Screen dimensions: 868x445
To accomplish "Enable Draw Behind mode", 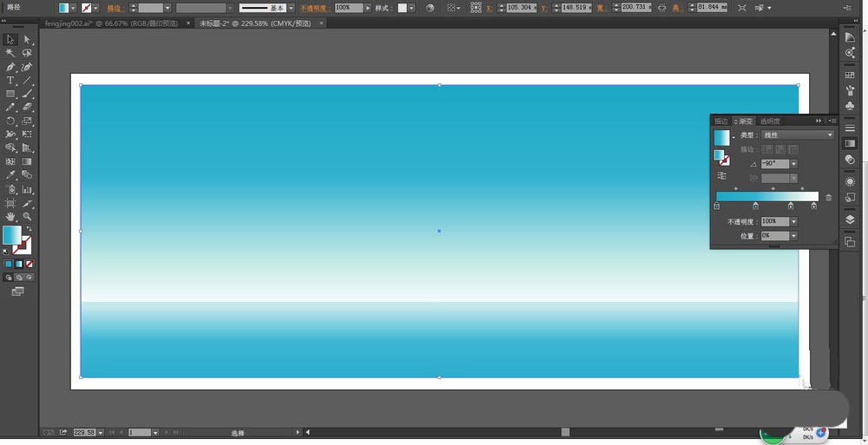I will (19, 278).
